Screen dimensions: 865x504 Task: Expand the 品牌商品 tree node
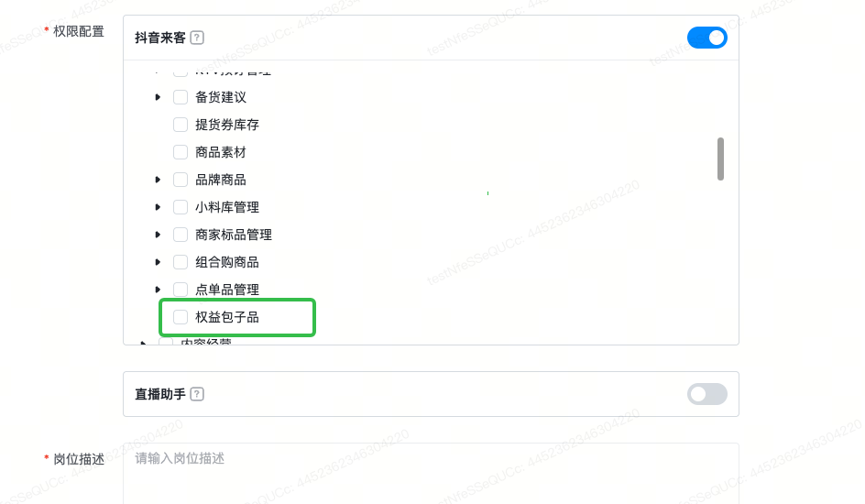pyautogui.click(x=159, y=180)
